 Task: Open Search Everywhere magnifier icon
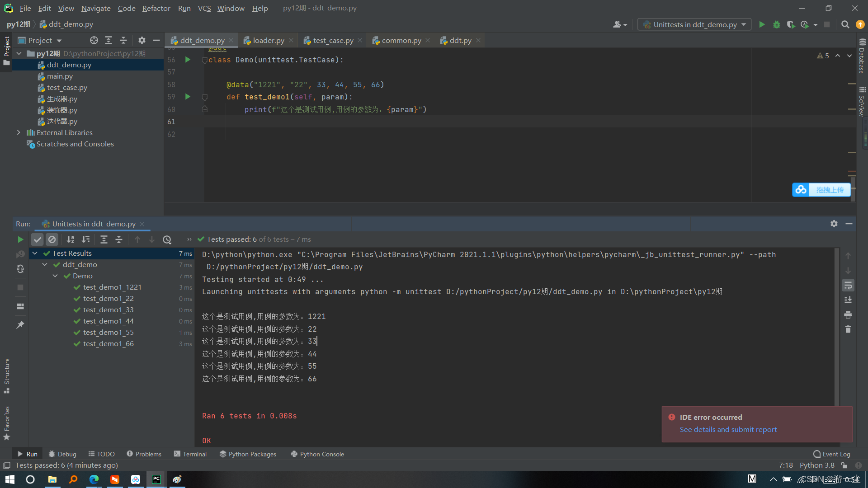pos(845,24)
